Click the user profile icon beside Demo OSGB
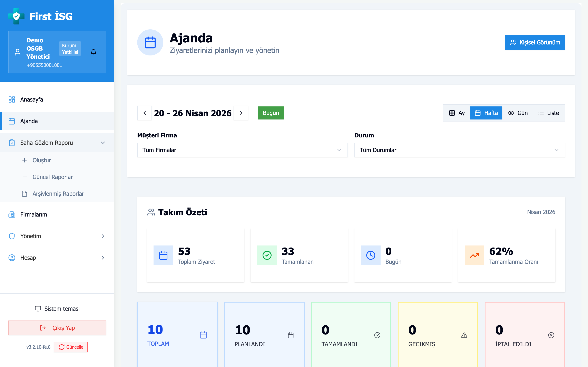The height and width of the screenshot is (367, 588). point(18,52)
